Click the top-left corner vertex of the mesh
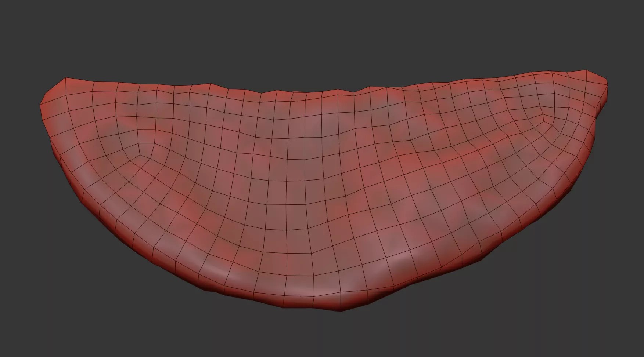644x357 pixels. point(66,78)
